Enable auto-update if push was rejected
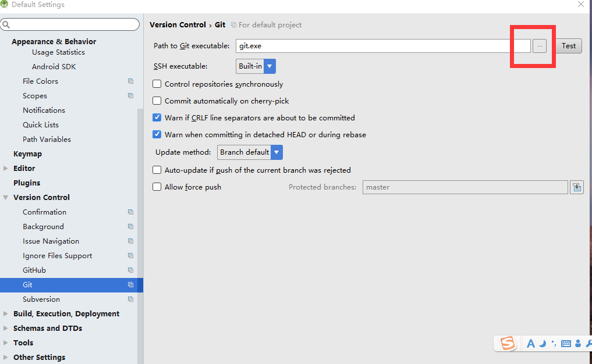 click(157, 170)
